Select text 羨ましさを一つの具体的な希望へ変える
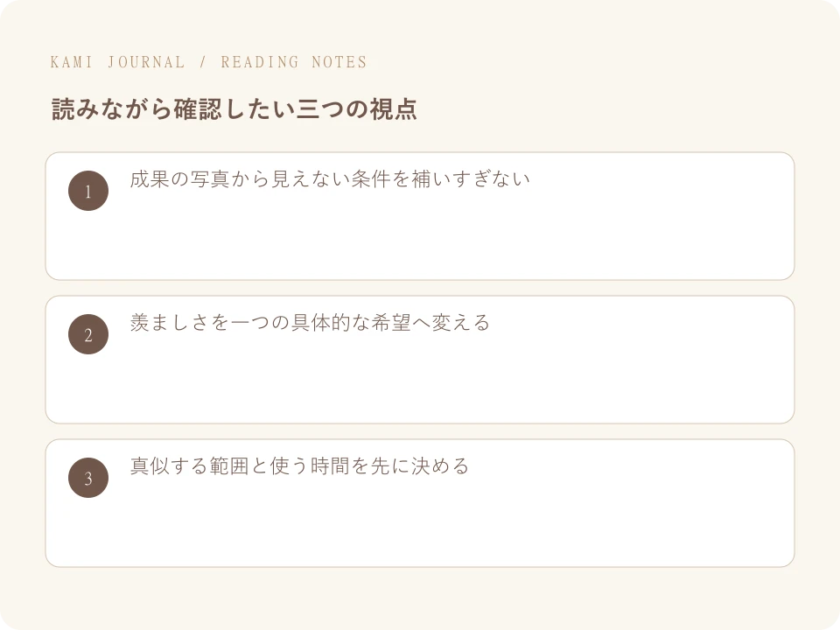The image size is (840, 630). [310, 323]
